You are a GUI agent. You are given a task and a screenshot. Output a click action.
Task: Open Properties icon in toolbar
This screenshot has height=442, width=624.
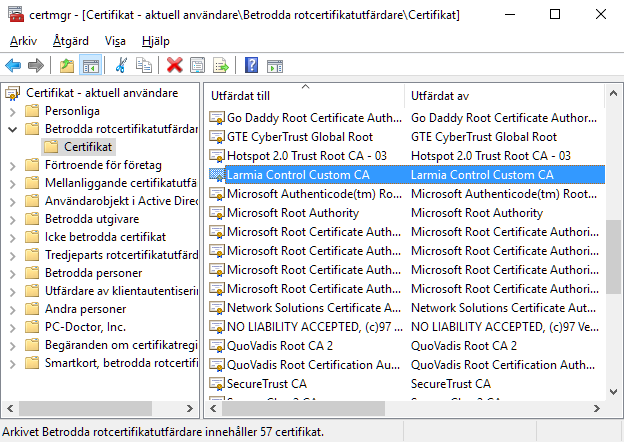[x=198, y=65]
